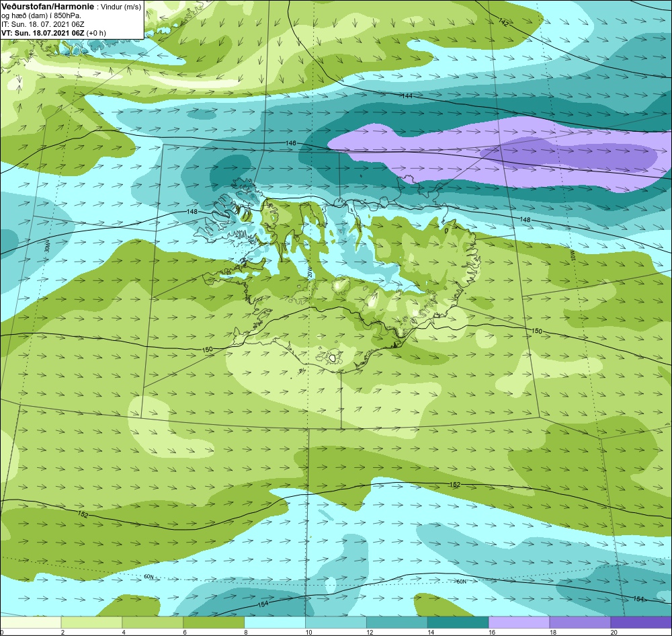672x636 pixels.
Task: Click the above-20 m/s dark violet legend swatch
Action: click(641, 621)
